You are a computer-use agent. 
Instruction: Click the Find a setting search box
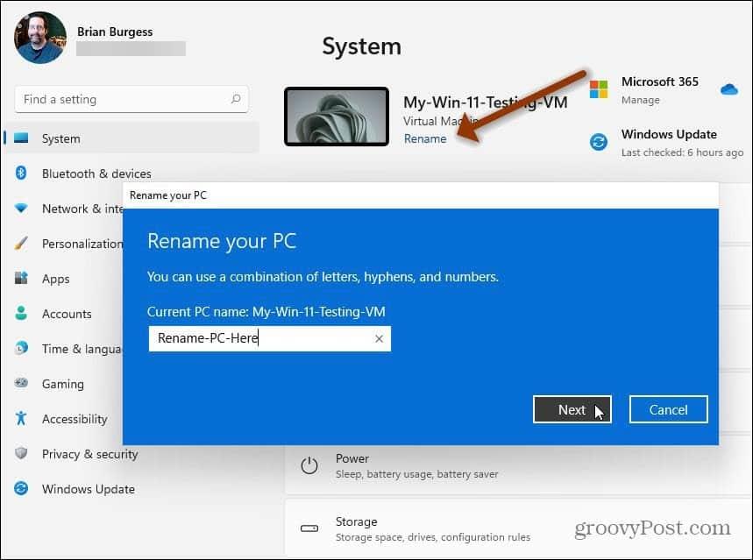131,99
